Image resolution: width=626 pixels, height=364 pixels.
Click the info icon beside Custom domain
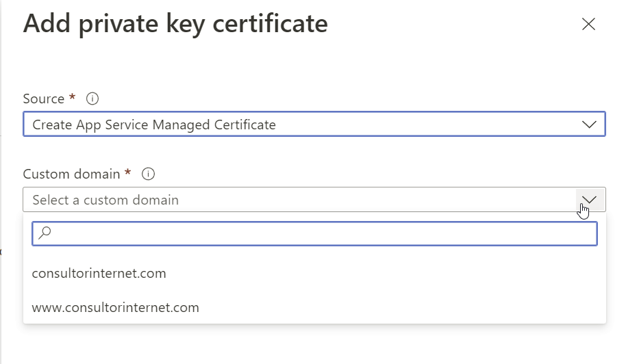pos(148,174)
